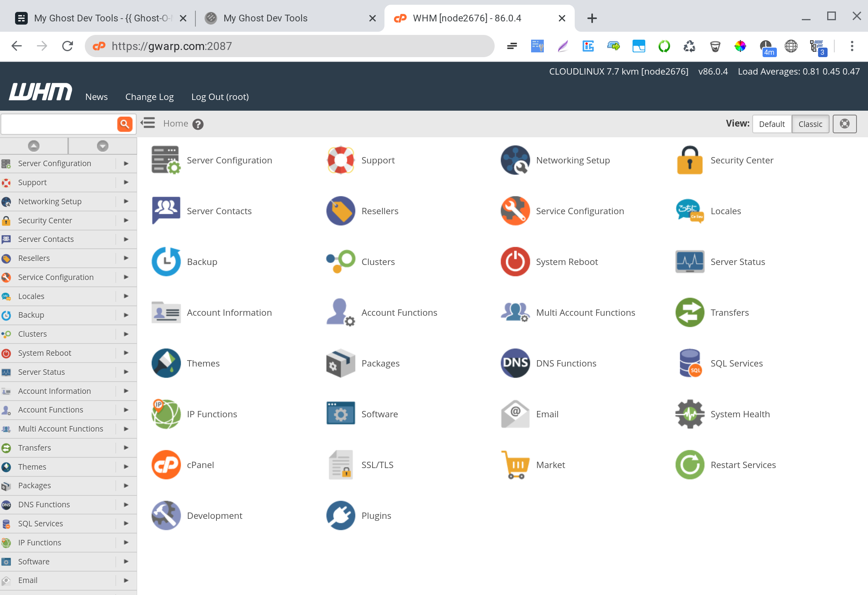Open Backup clock icon in main grid
The width and height of the screenshot is (868, 595).
[166, 262]
